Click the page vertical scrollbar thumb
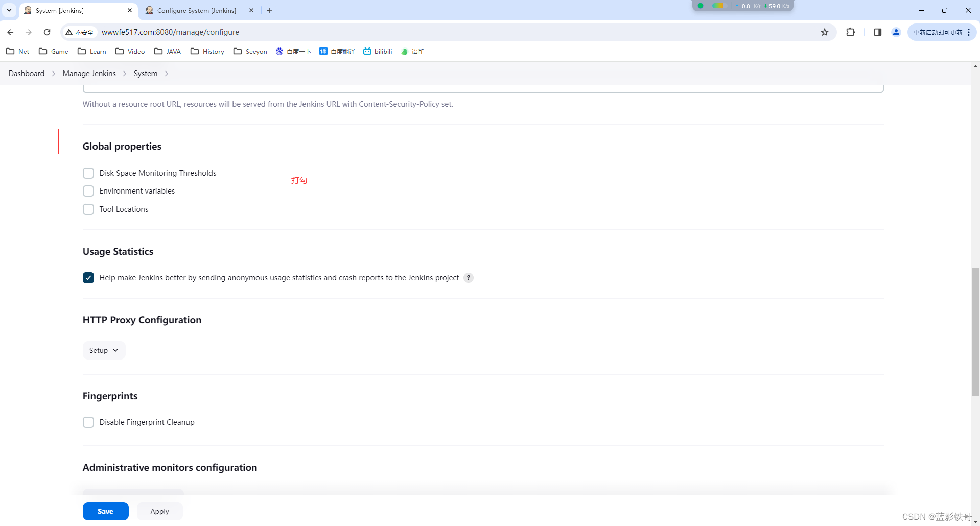 point(975,331)
